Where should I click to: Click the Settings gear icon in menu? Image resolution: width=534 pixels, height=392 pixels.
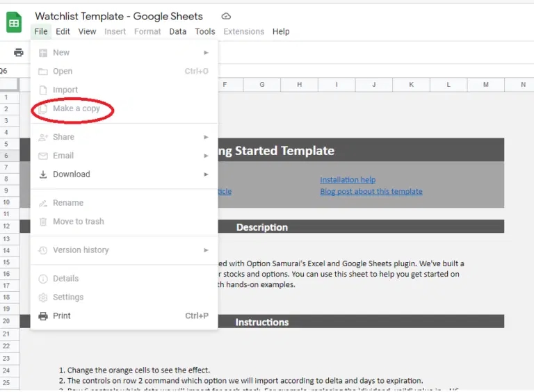point(43,297)
